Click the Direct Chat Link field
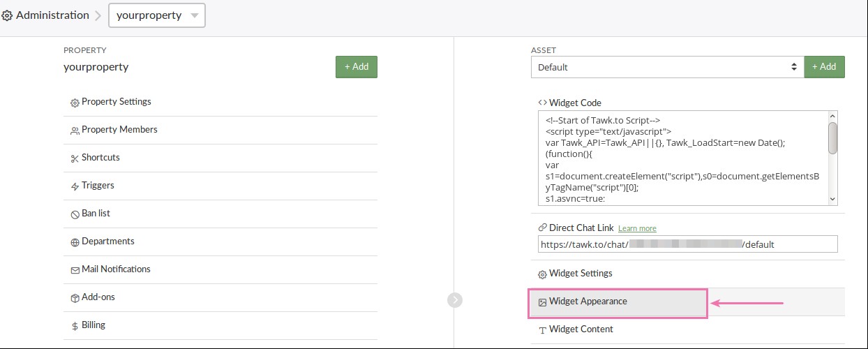 point(687,244)
